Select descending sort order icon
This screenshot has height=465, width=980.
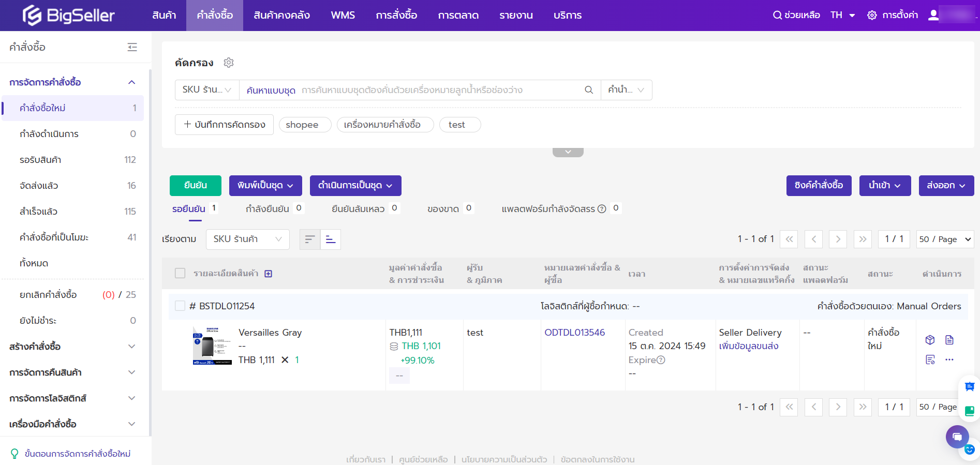point(310,239)
